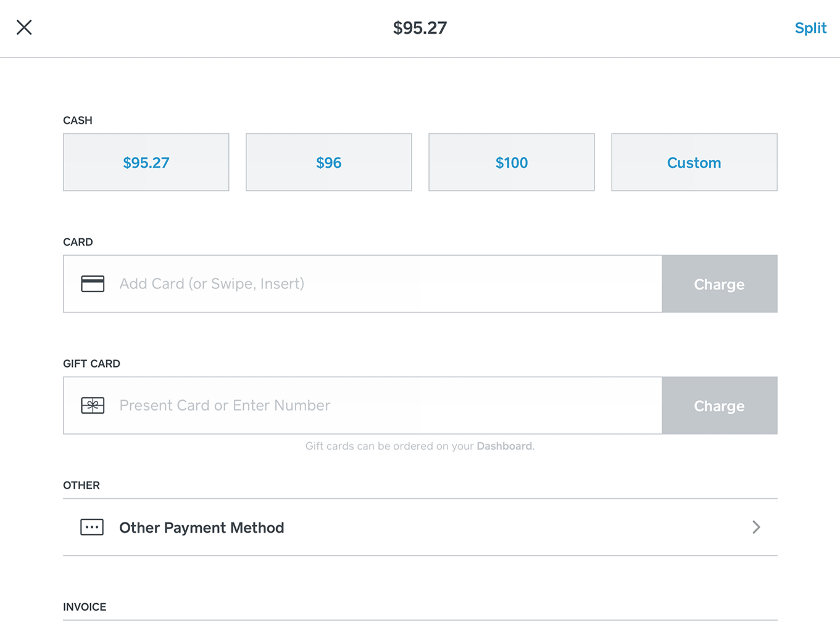This screenshot has height=628, width=840.
Task: Tap Split to divide the payment
Action: pyautogui.click(x=810, y=28)
